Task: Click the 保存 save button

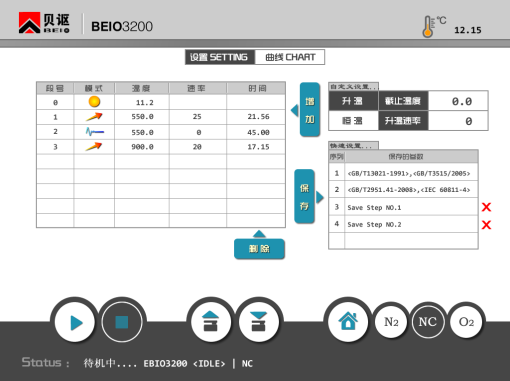Action: pyautogui.click(x=304, y=196)
